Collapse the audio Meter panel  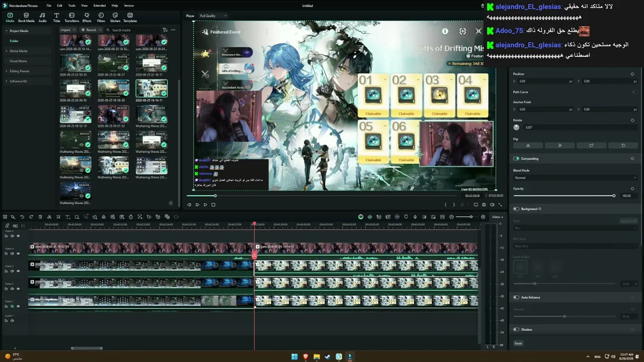(497, 217)
